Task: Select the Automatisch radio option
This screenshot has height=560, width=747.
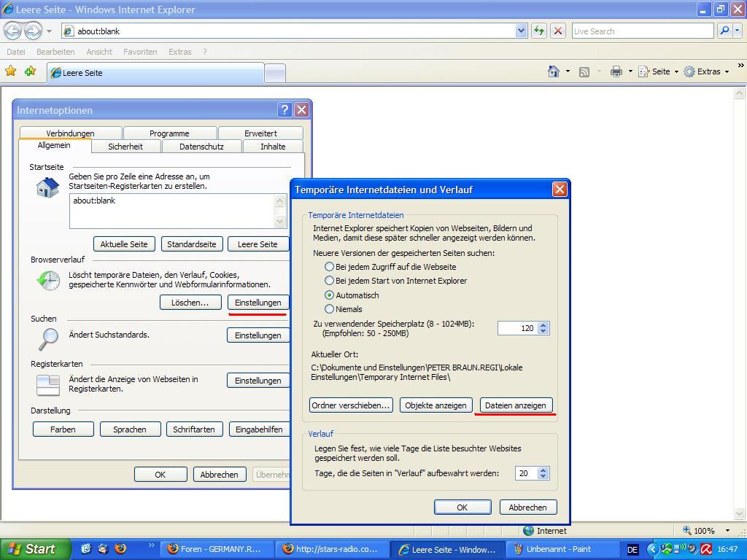Action: point(329,295)
